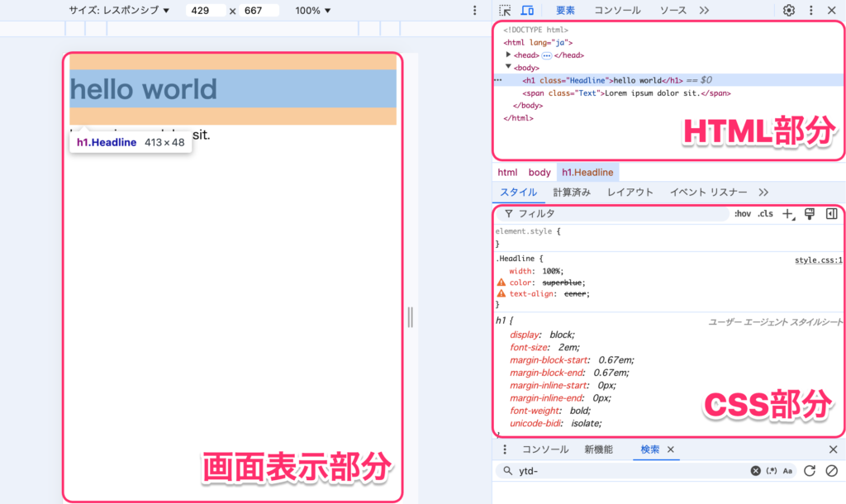Toggle the .cls class editor button
The height and width of the screenshot is (504, 846).
(x=766, y=214)
